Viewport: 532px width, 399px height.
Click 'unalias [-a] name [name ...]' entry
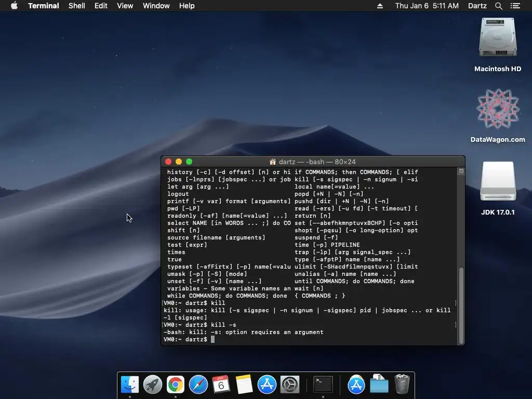[345, 274]
